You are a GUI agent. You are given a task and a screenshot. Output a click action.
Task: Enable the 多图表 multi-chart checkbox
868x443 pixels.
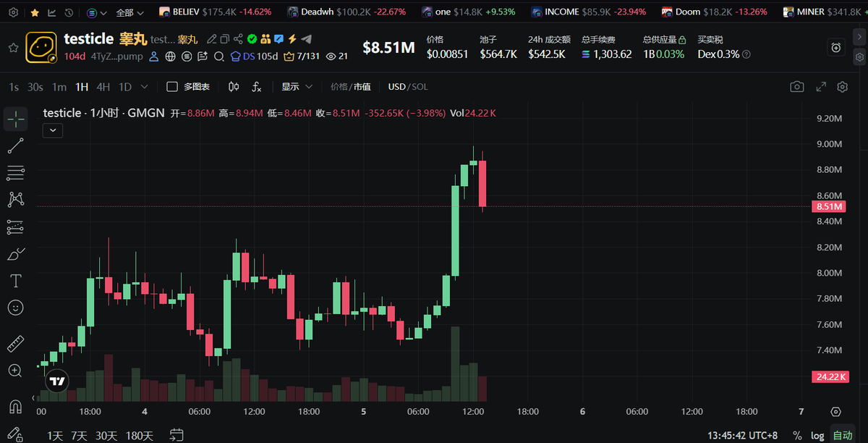171,86
